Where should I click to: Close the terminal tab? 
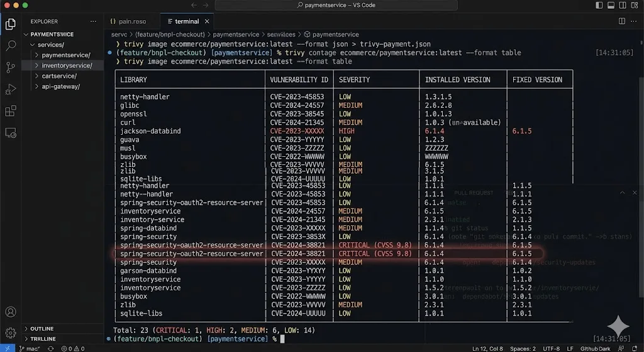pyautogui.click(x=207, y=21)
